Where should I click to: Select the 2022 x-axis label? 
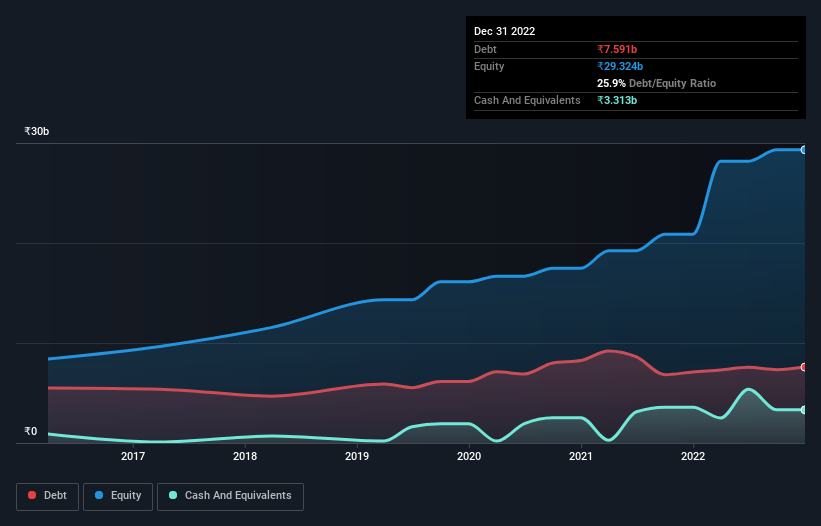[x=693, y=456]
